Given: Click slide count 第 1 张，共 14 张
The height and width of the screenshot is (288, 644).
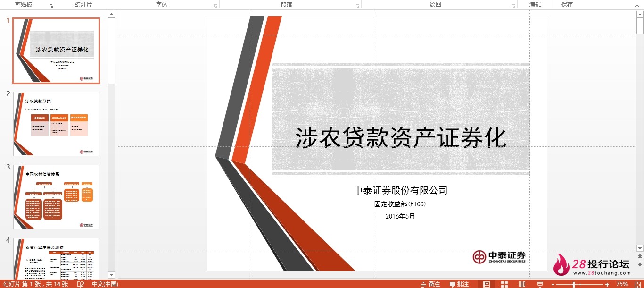Looking at the screenshot, I should (36, 284).
